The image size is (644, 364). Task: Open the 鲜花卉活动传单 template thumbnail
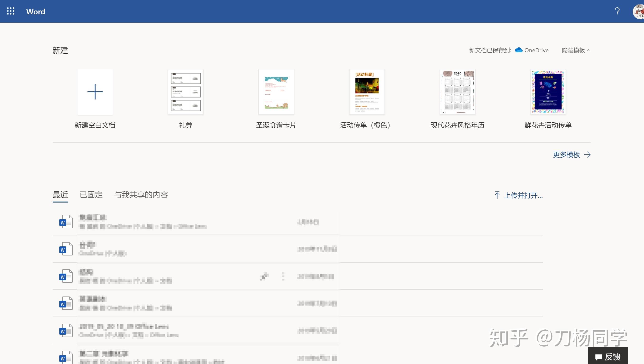pos(548,92)
